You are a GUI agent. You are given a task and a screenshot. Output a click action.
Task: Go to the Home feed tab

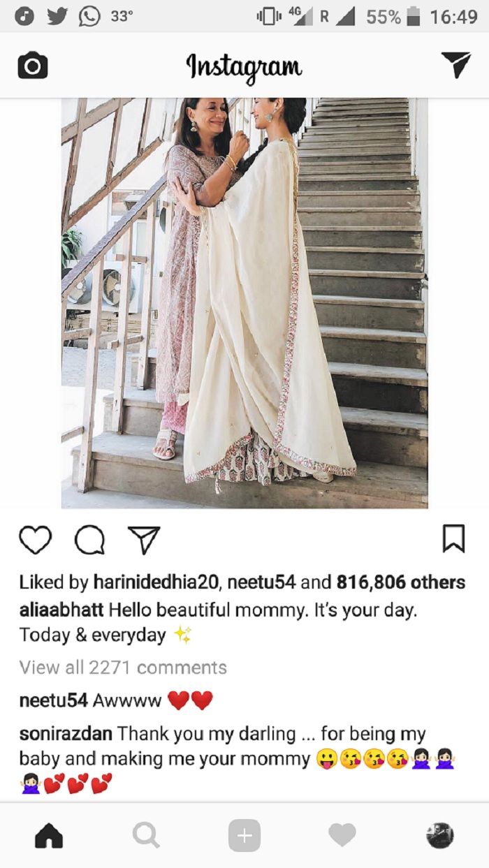click(x=49, y=835)
